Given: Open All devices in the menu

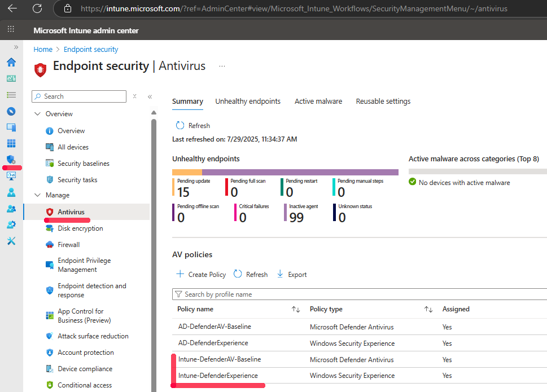Looking at the screenshot, I should pyautogui.click(x=73, y=147).
